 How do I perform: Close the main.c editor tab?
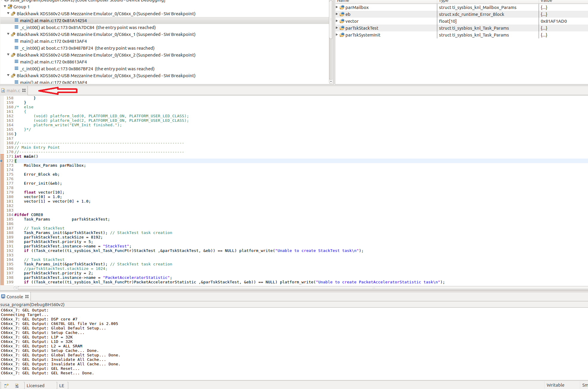coord(24,90)
